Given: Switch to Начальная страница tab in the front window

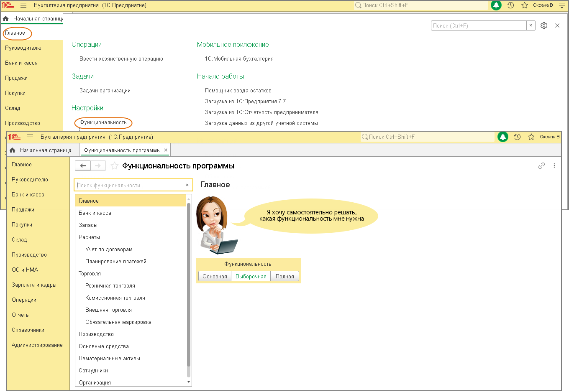Looking at the screenshot, I should 46,150.
